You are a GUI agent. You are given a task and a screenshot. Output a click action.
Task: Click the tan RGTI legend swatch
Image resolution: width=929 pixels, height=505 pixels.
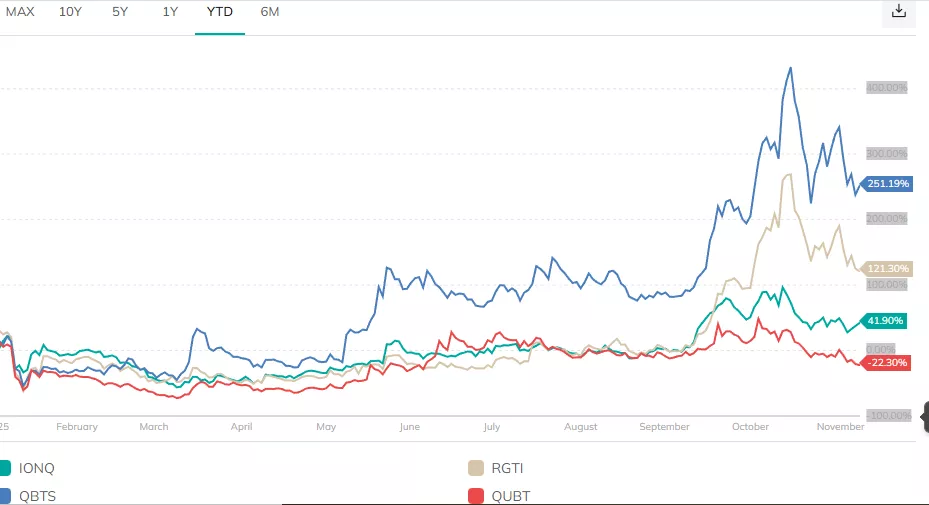pos(476,467)
